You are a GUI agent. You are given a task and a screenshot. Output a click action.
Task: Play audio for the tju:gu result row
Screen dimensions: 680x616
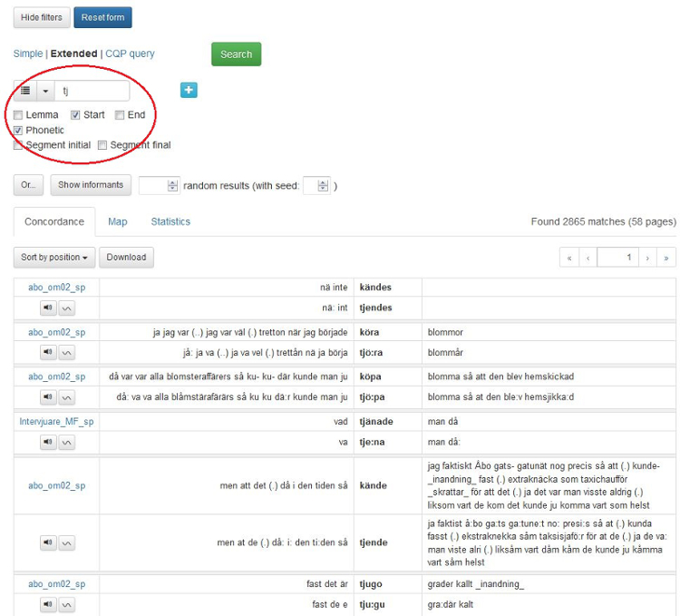pos(48,605)
